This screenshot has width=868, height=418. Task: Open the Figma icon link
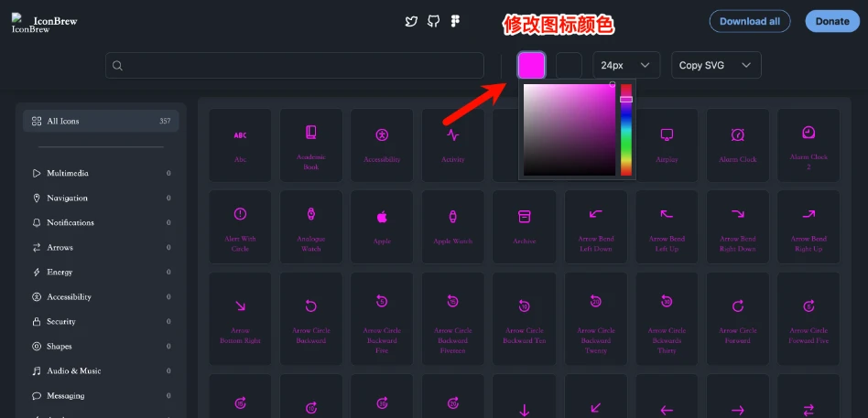click(x=455, y=22)
